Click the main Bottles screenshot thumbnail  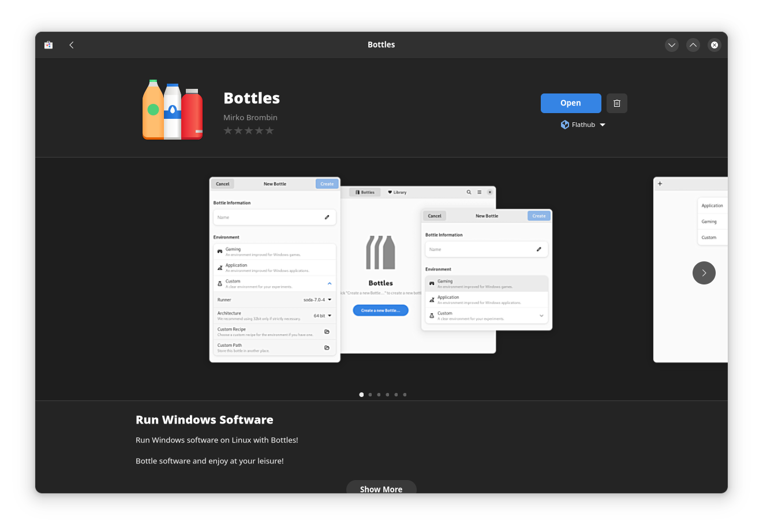coord(381,269)
